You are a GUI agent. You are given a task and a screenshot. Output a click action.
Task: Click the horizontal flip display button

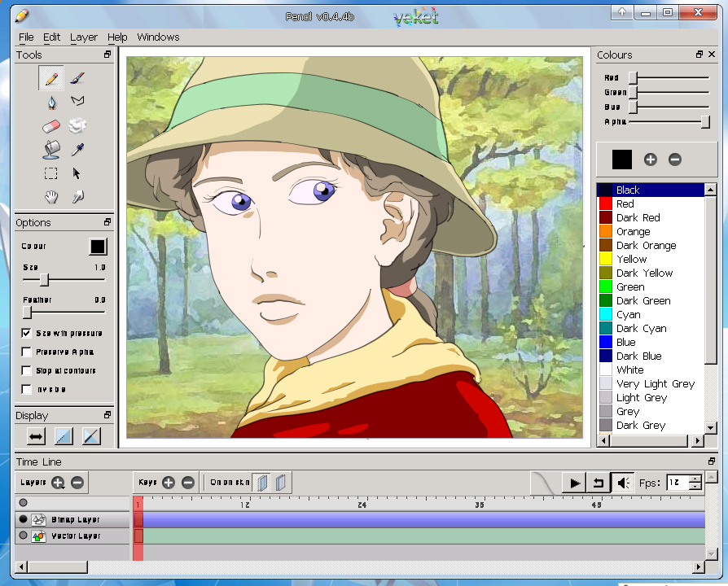coord(36,436)
